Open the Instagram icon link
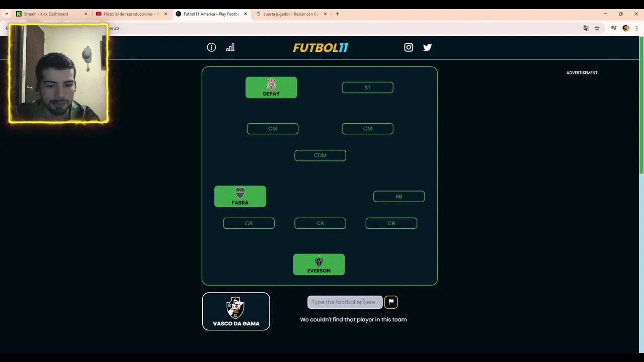The width and height of the screenshot is (644, 362). pyautogui.click(x=409, y=47)
